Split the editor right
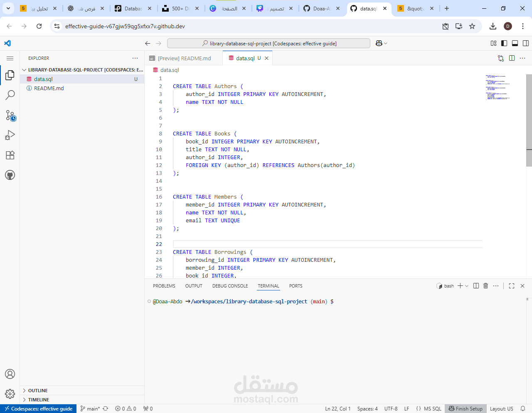 (512, 58)
